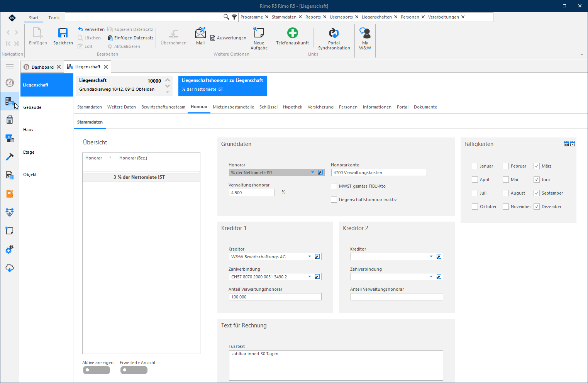Open the hammer tool sidebar icon
The height and width of the screenshot is (383, 588).
[x=10, y=157]
